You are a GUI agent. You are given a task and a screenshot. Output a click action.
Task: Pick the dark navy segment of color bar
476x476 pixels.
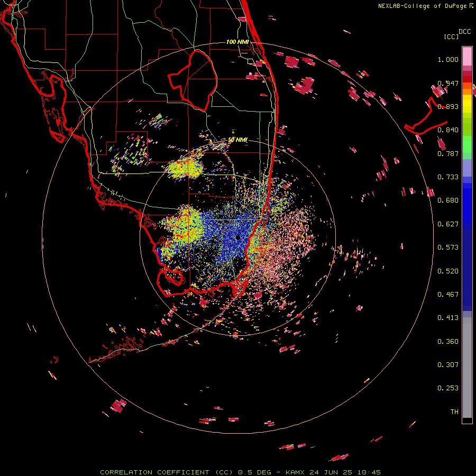[467, 267]
